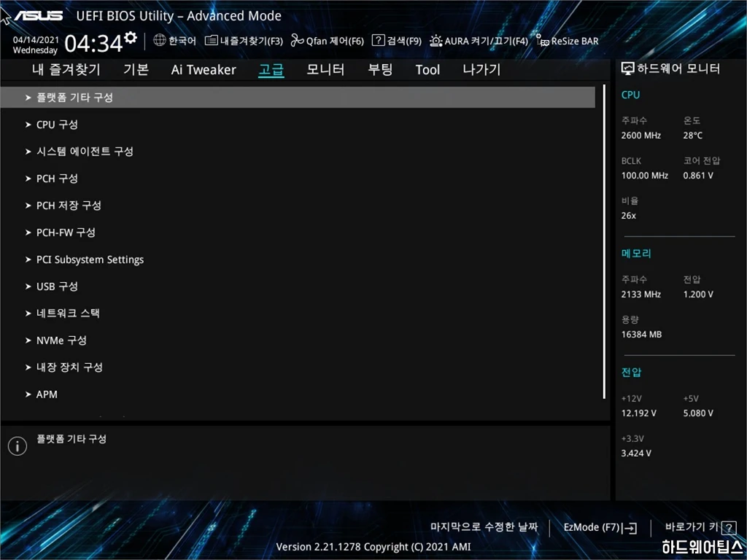
Task: Click the globe language icon
Action: (160, 41)
